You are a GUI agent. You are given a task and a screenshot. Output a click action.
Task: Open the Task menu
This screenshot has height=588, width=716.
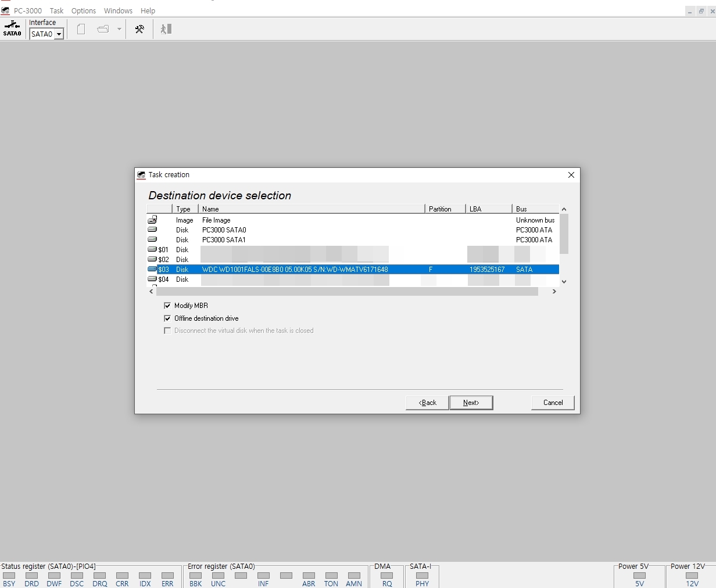click(x=56, y=10)
